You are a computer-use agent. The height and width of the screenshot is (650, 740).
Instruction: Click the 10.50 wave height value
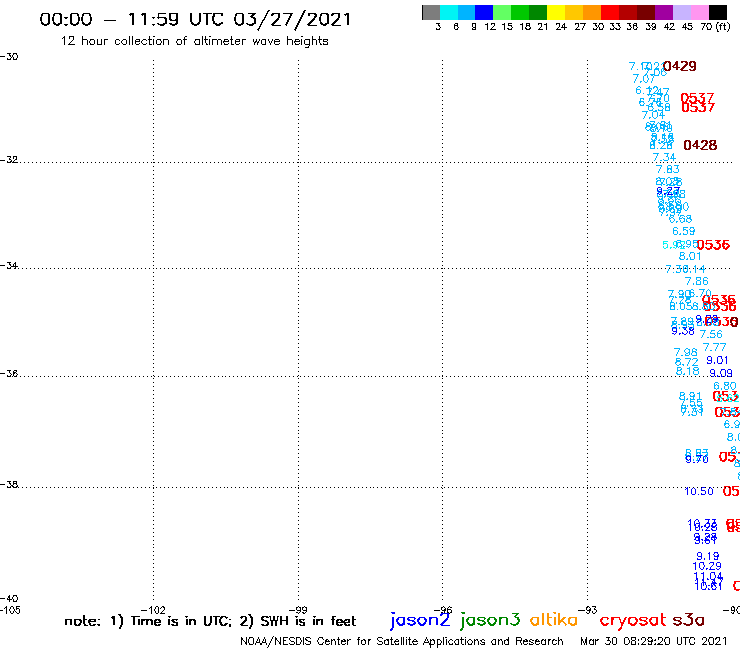[x=699, y=491]
